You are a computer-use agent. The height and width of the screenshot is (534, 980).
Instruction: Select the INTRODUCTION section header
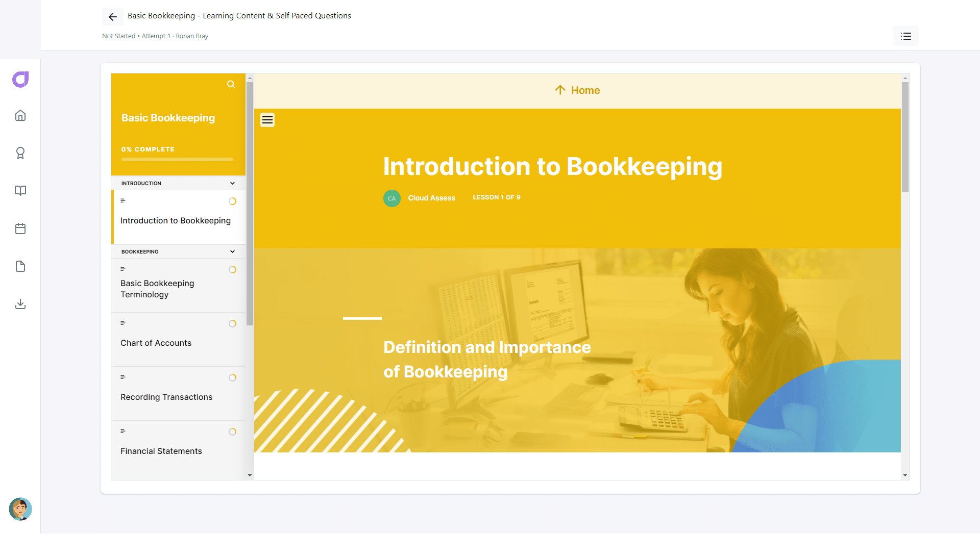click(178, 183)
